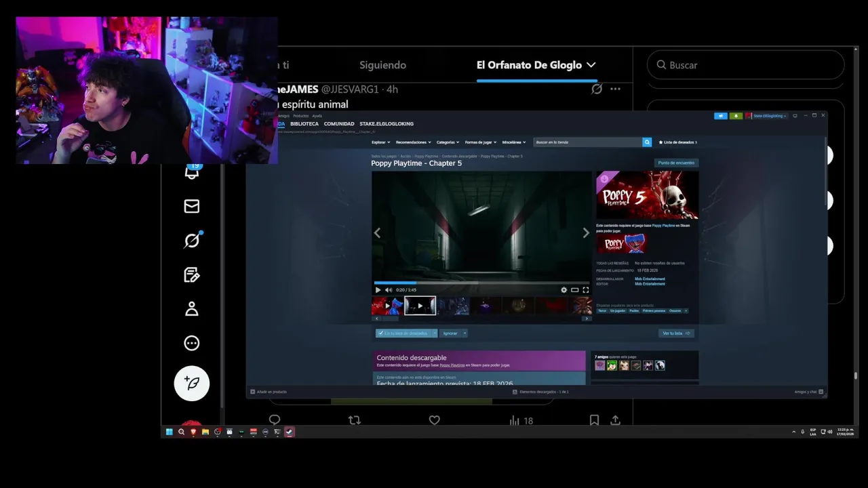
Task: Click the reply bubble icon under the tweet
Action: [x=275, y=420]
